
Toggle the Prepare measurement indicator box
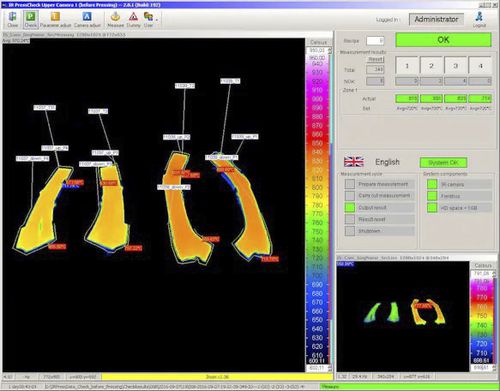(x=350, y=184)
